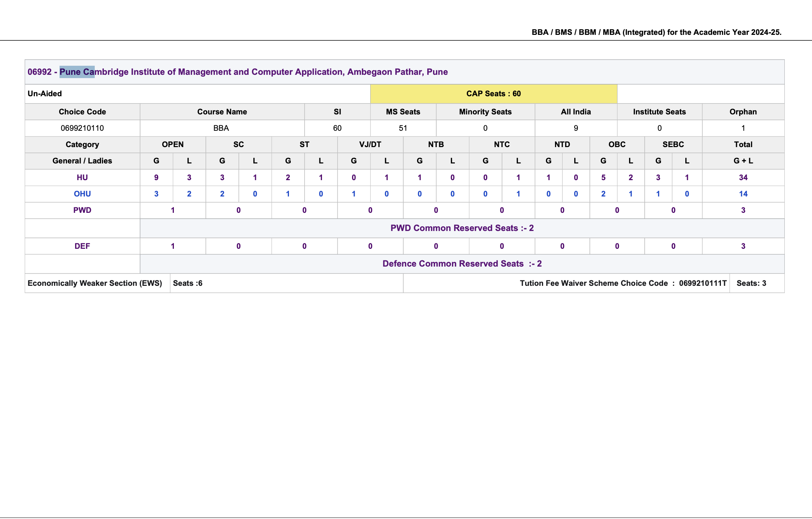Click the DEF row label
This screenshot has height=519, width=812.
tap(82, 246)
